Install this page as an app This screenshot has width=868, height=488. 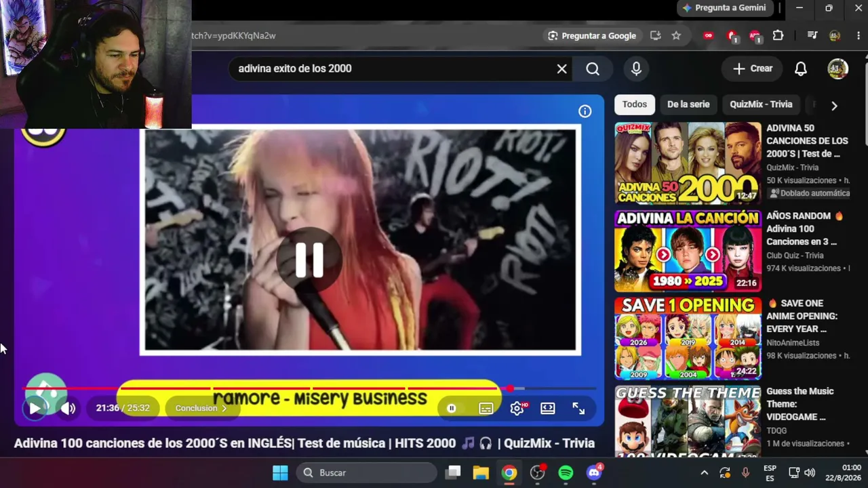point(655,36)
